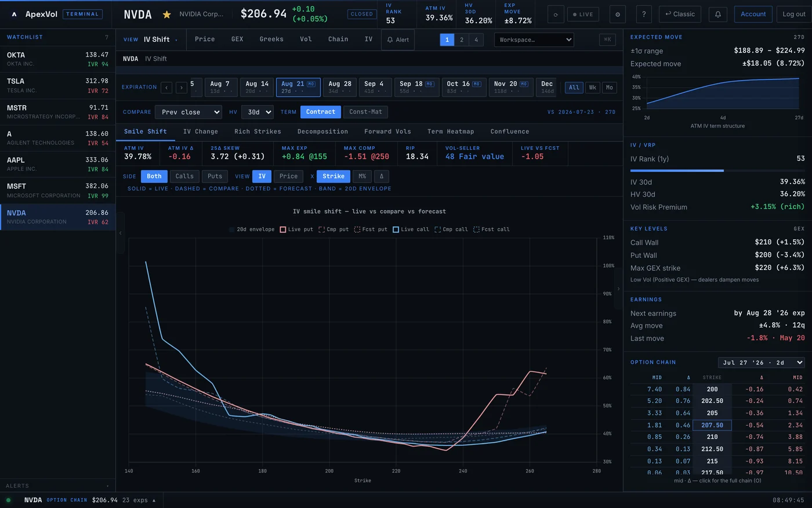Open the Workspace dropdown

pyautogui.click(x=534, y=39)
